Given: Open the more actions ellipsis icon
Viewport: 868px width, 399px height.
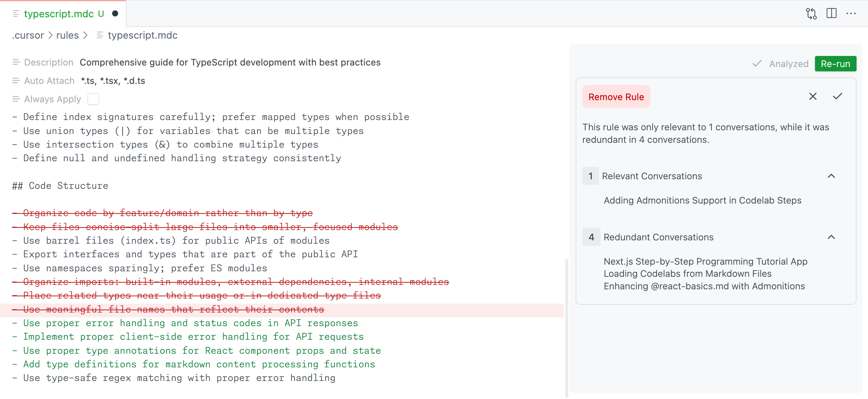Looking at the screenshot, I should click(x=852, y=13).
